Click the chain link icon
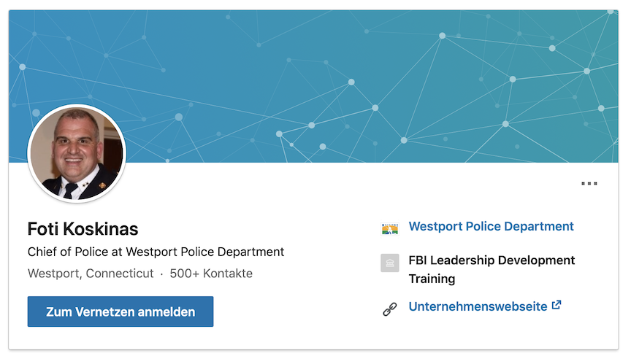This screenshot has width=631, height=364. click(x=390, y=309)
